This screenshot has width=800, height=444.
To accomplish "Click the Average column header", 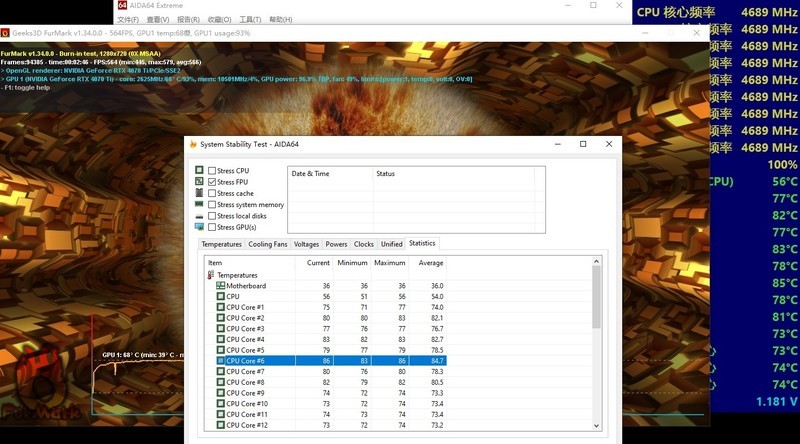I will [430, 263].
